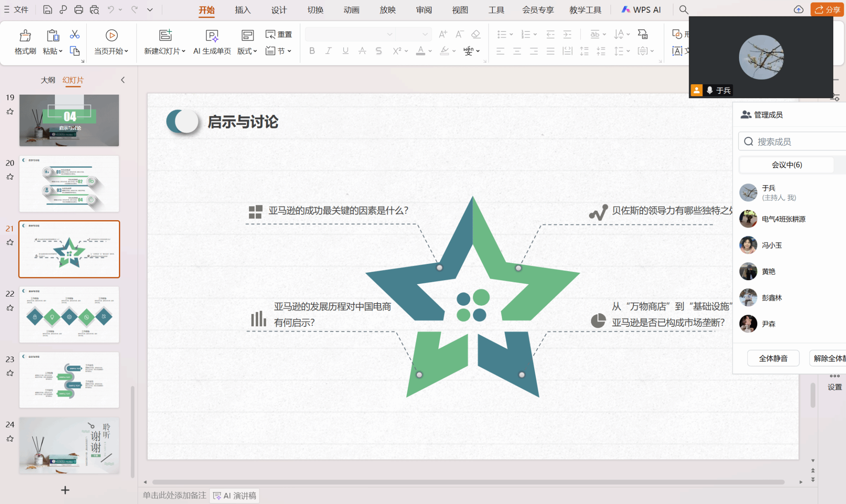Switch to the Outline tab
The width and height of the screenshot is (846, 504).
tap(48, 80)
